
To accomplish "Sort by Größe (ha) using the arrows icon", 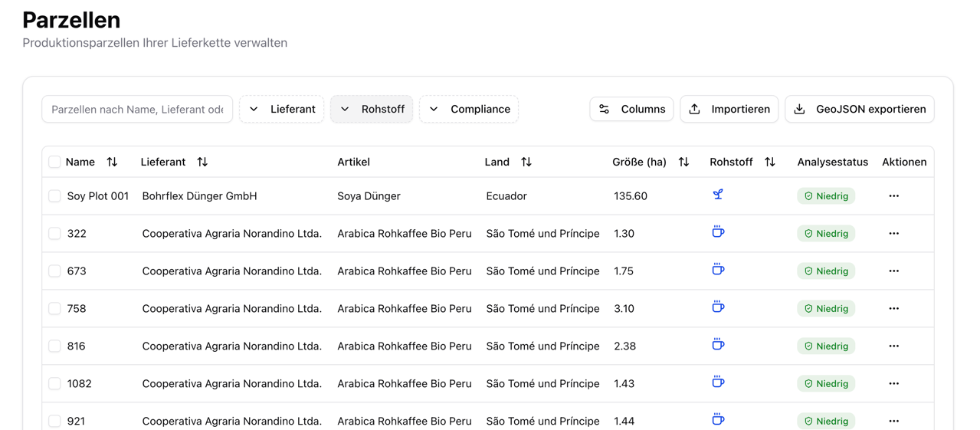I will coord(683,162).
